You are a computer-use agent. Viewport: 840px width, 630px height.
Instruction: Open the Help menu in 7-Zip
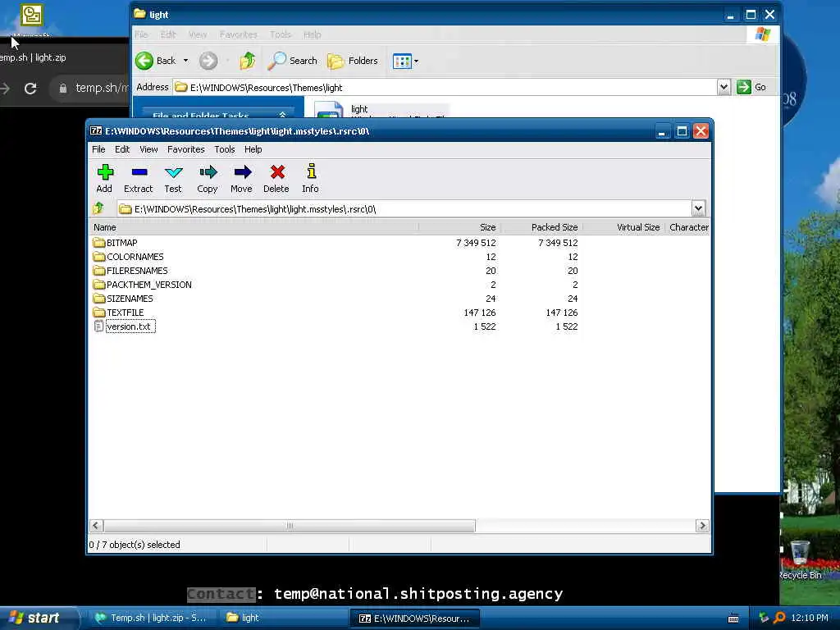point(253,149)
